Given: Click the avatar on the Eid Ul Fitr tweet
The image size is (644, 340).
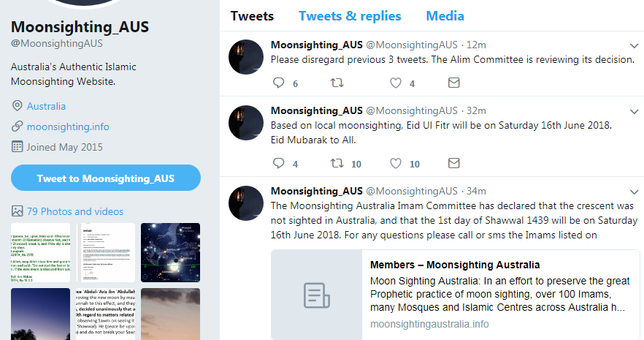Looking at the screenshot, I should tap(246, 122).
